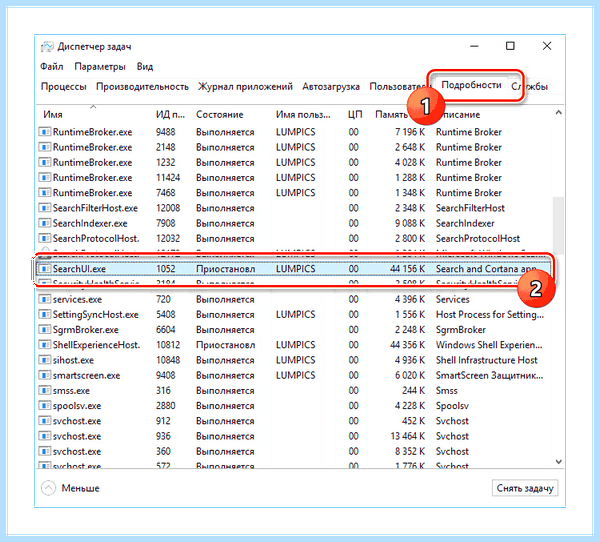Click the icon of svchost.exe PID 912
This screenshot has width=600, height=542.
pyautogui.click(x=44, y=421)
